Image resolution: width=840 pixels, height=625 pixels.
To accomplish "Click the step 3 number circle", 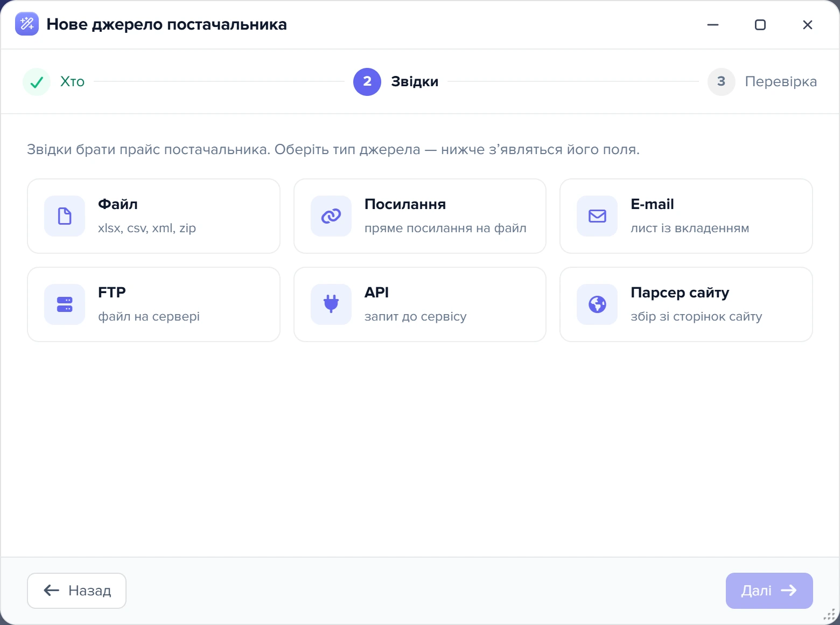I will (x=722, y=82).
